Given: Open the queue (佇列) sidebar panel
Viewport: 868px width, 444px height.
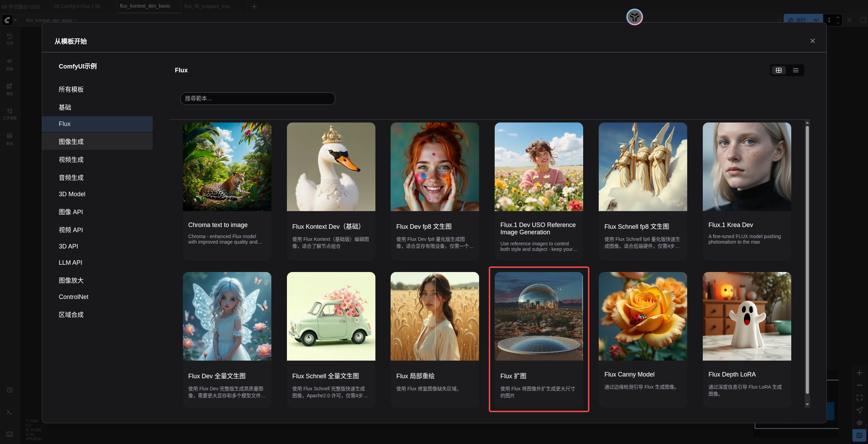Looking at the screenshot, I should tap(10, 39).
